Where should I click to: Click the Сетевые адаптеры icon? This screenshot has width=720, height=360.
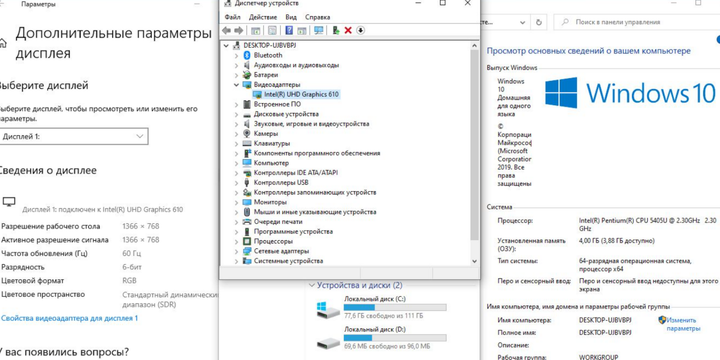point(247,251)
